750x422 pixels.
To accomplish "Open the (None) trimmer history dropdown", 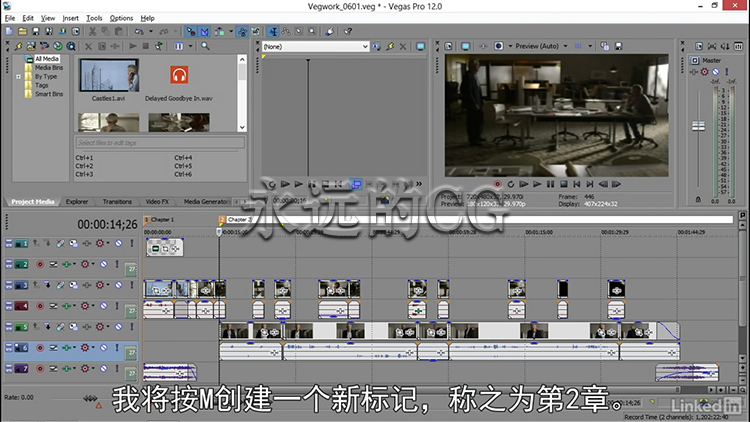I will (x=365, y=46).
